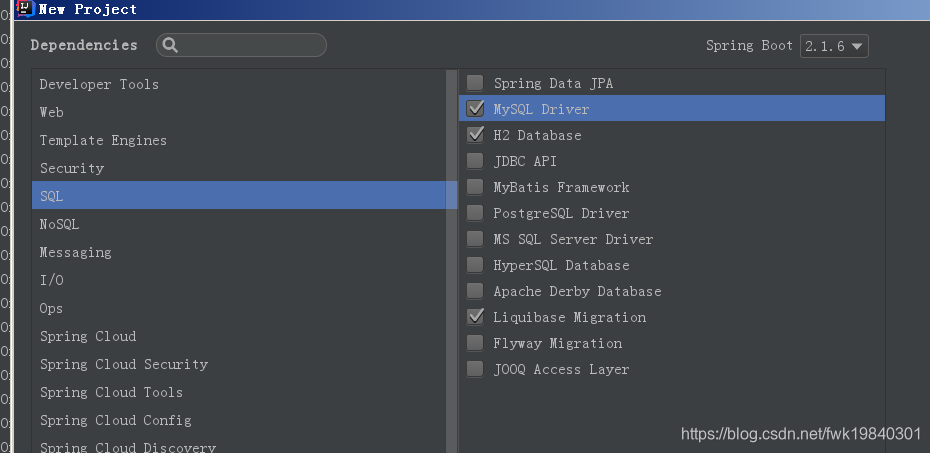
Task: Select the Spring Cloud Security category
Action: (x=239, y=364)
